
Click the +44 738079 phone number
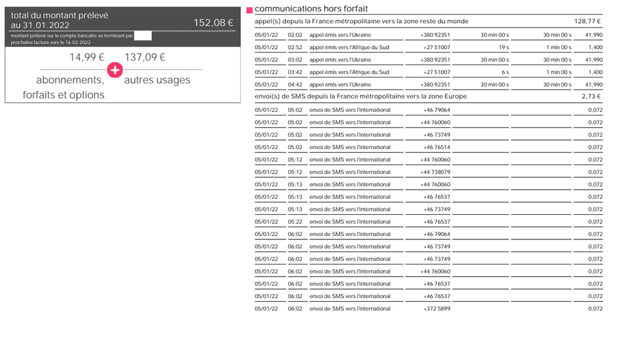(435, 172)
